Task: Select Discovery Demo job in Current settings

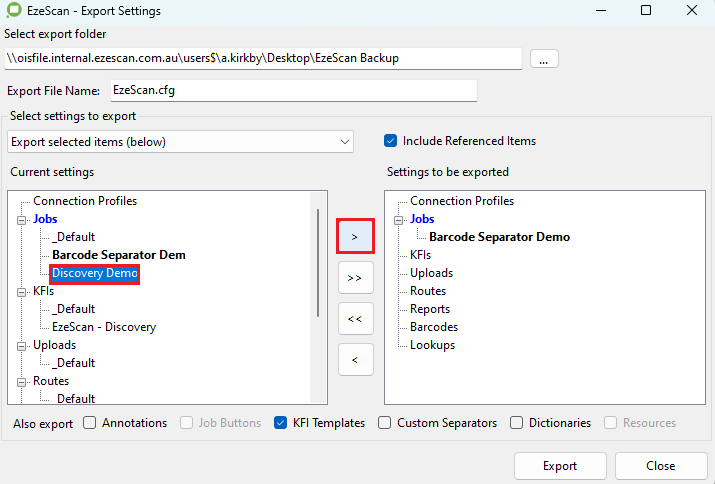Action: point(95,273)
